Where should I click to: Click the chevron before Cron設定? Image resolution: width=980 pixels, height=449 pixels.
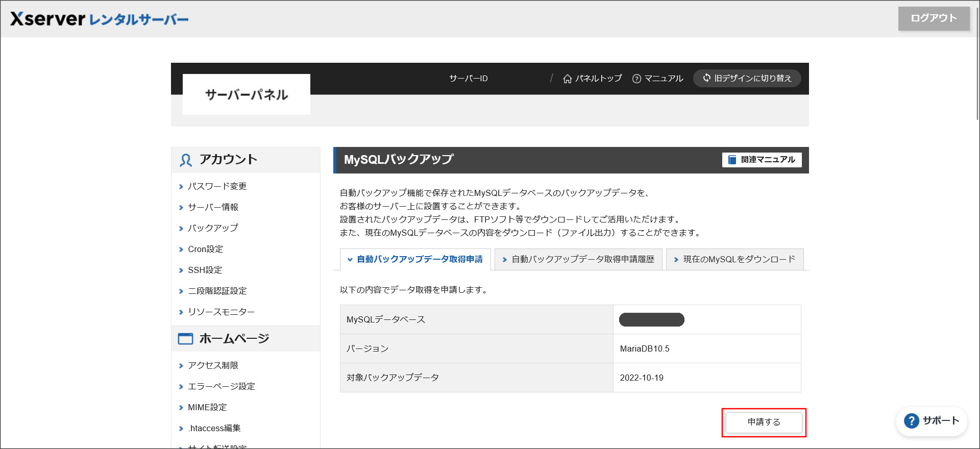pyautogui.click(x=181, y=250)
